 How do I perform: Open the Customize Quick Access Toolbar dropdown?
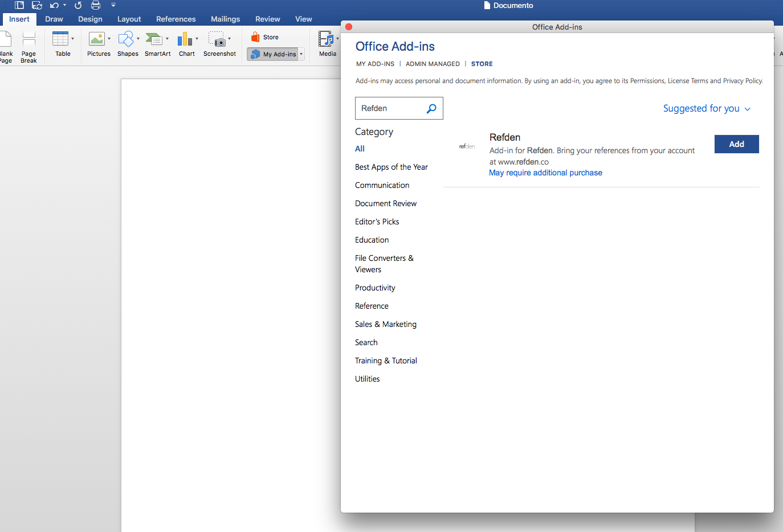[113, 5]
